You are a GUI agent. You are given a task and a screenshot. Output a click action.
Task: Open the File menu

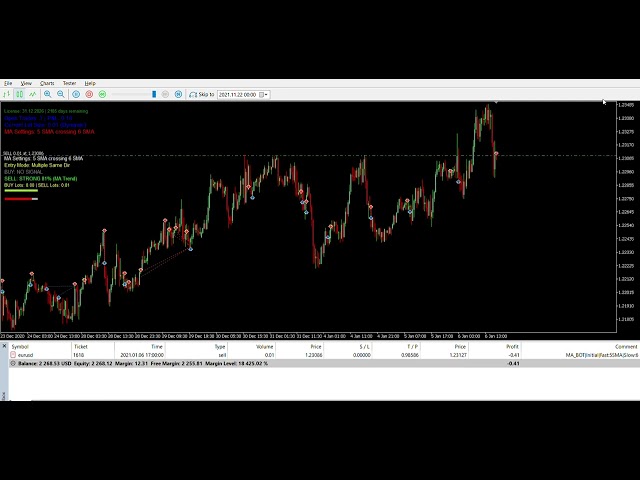point(8,83)
